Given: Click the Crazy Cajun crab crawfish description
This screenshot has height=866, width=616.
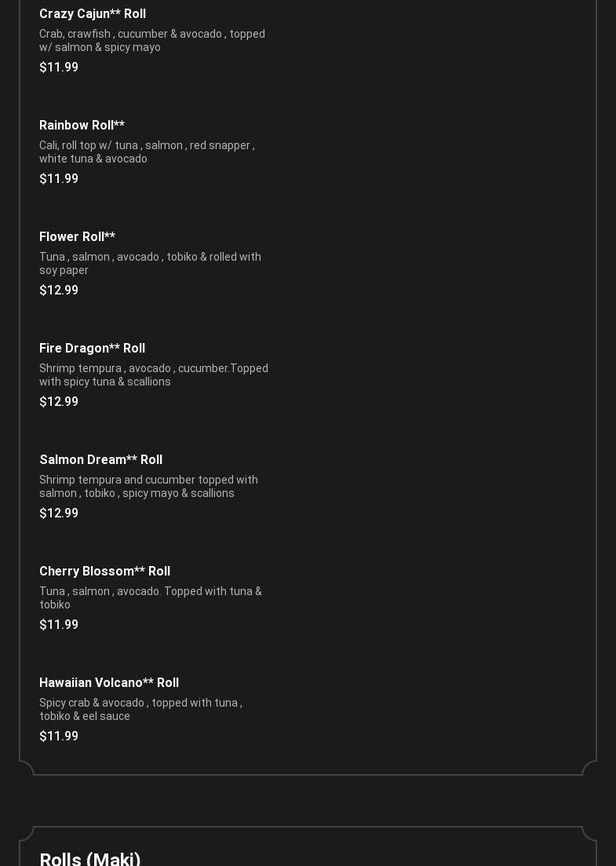Looking at the screenshot, I should pos(151,41).
